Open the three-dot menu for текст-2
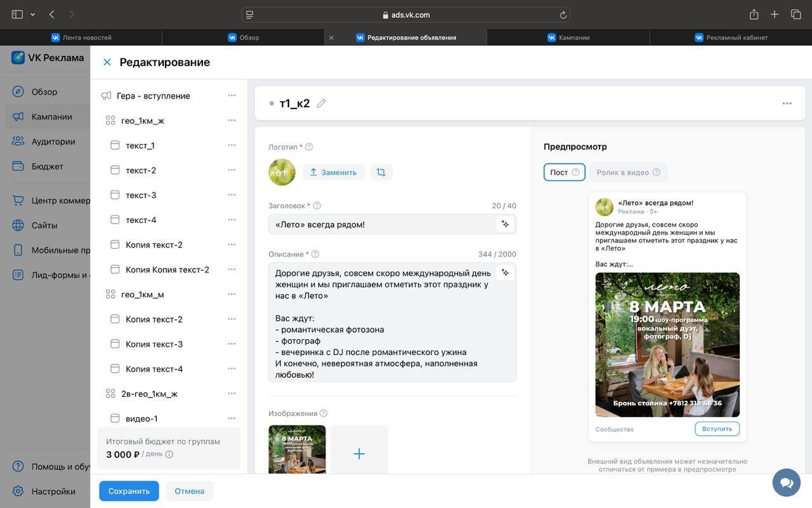Viewport: 812px width, 508px height. tap(232, 170)
